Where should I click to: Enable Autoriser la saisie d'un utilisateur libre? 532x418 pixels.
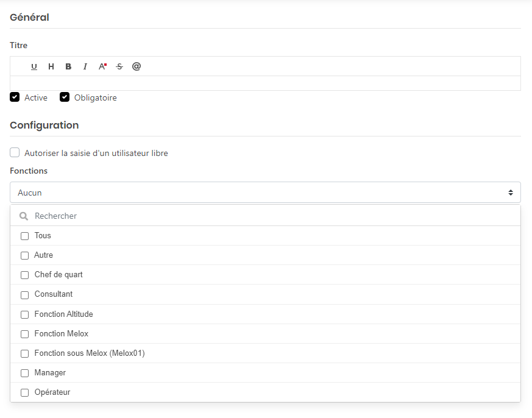point(15,153)
